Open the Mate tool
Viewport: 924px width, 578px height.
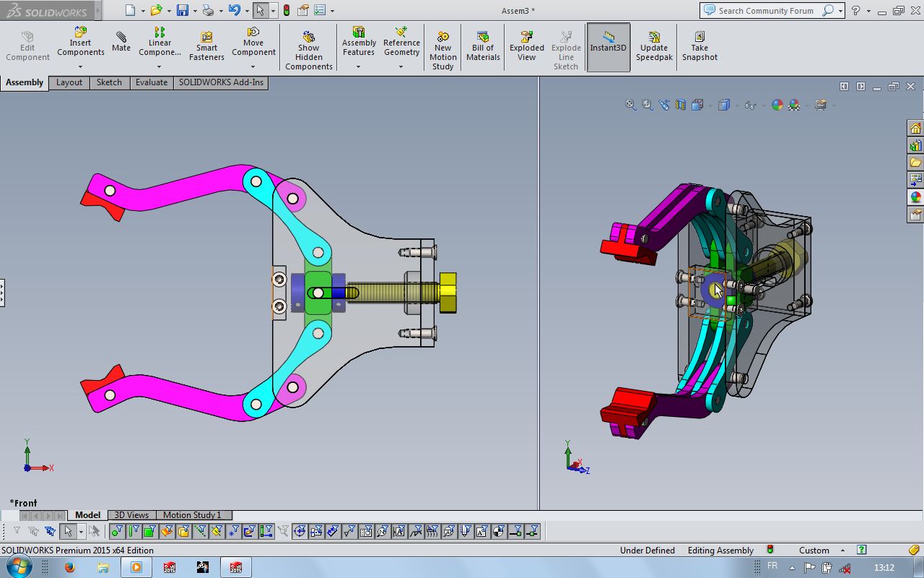(x=121, y=42)
